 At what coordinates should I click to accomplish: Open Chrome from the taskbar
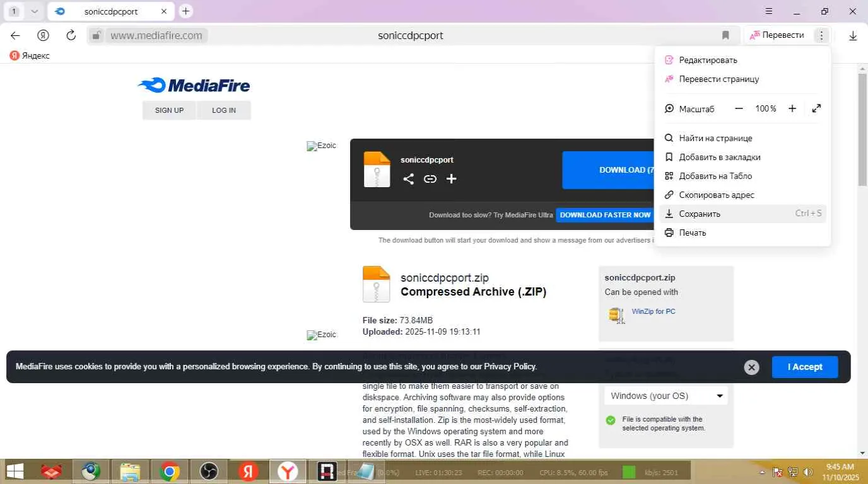point(169,471)
